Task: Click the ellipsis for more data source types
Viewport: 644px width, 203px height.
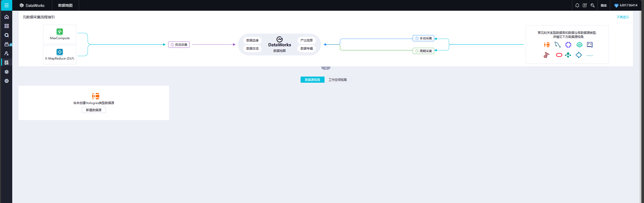Action: (590, 55)
